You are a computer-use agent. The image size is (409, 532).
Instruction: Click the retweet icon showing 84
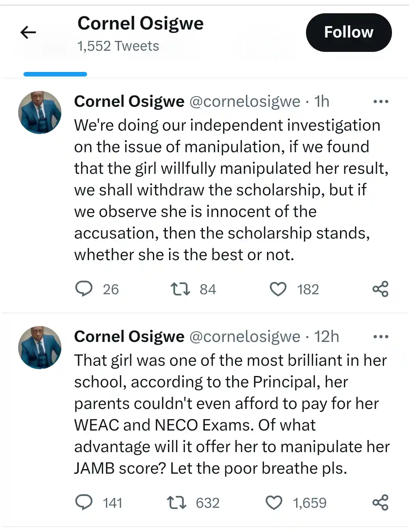point(181,289)
